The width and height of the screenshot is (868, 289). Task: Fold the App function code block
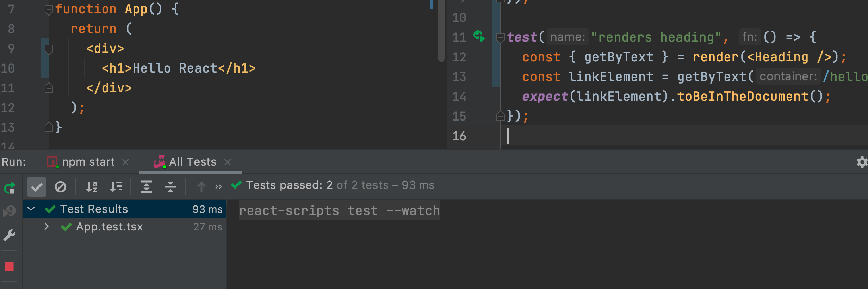49,10
